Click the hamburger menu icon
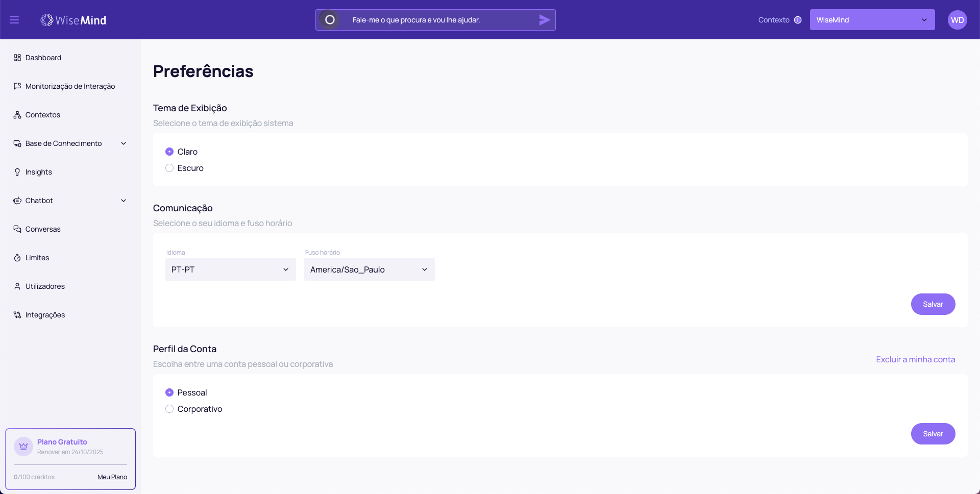Viewport: 980px width, 494px height. click(x=14, y=20)
